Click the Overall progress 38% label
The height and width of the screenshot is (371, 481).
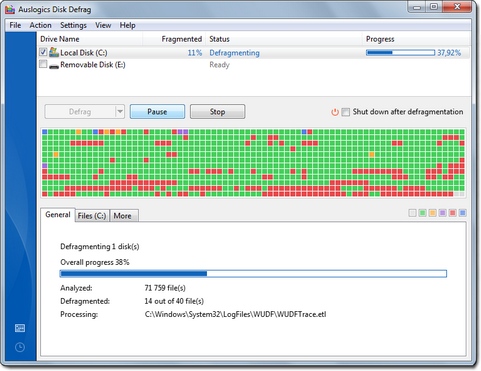click(x=95, y=262)
